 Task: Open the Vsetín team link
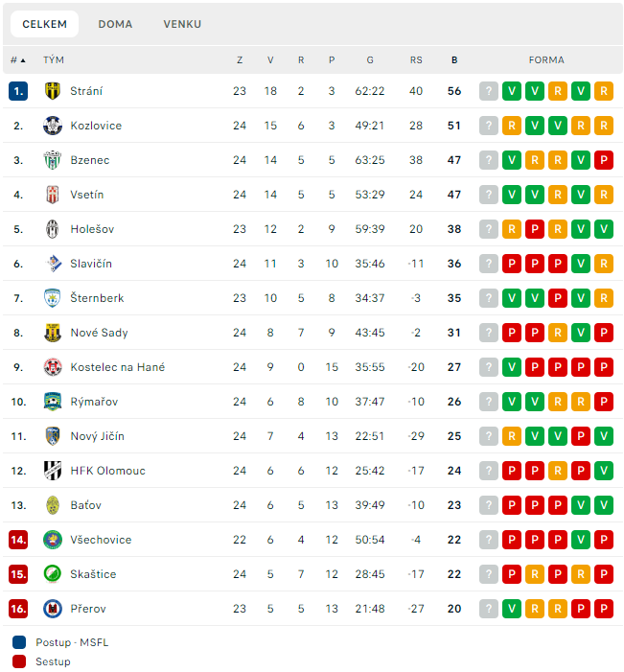click(x=87, y=195)
